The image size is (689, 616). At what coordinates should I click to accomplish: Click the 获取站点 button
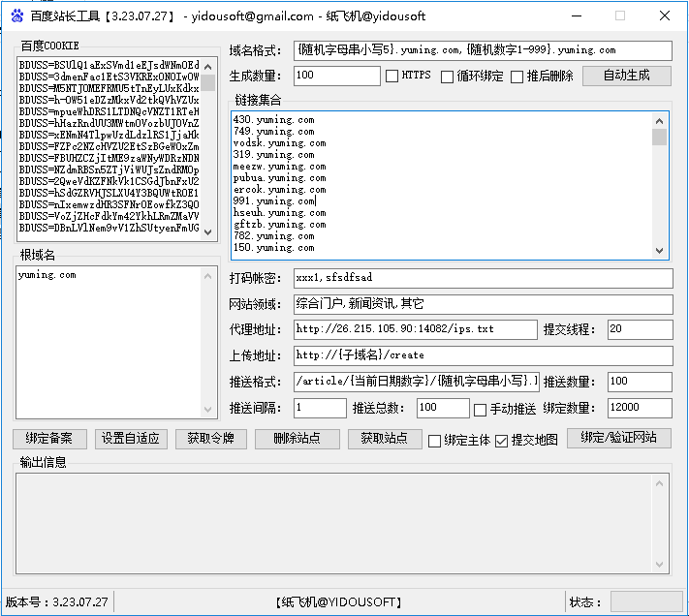coord(385,439)
